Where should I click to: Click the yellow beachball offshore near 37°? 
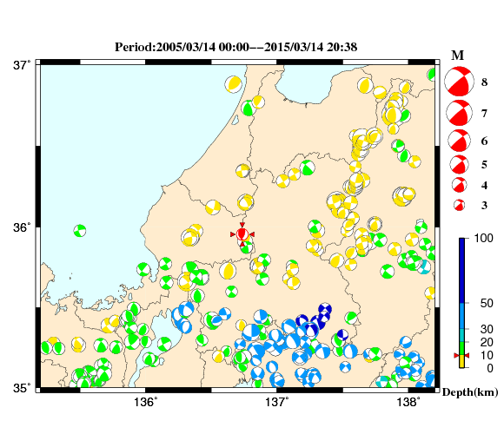tap(234, 84)
